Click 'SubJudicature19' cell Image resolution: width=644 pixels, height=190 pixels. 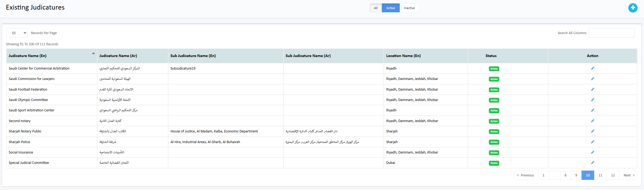coord(226,68)
